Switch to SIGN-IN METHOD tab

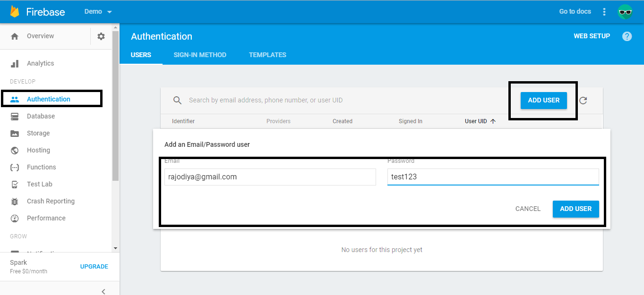click(x=200, y=55)
